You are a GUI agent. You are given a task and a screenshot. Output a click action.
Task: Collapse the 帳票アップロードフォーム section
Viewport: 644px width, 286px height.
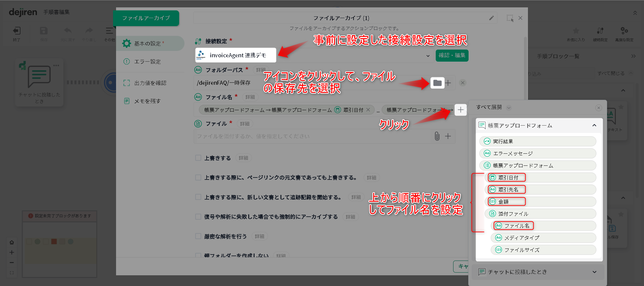tap(594, 125)
